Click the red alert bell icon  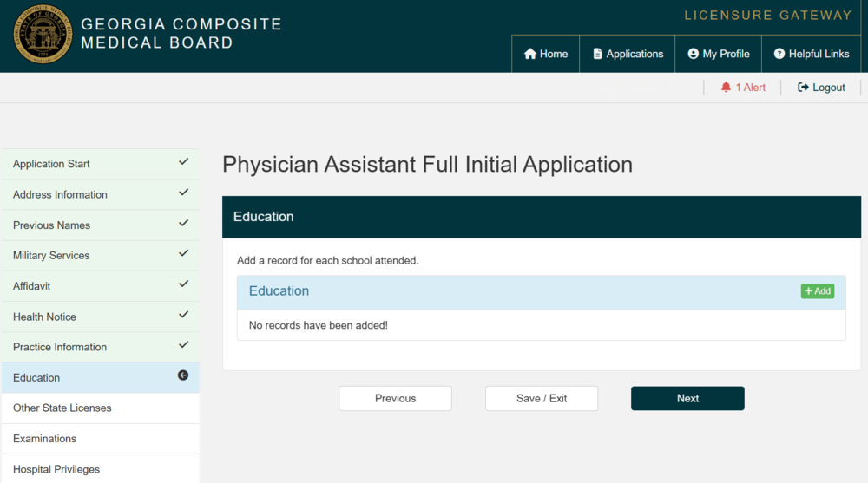click(726, 88)
